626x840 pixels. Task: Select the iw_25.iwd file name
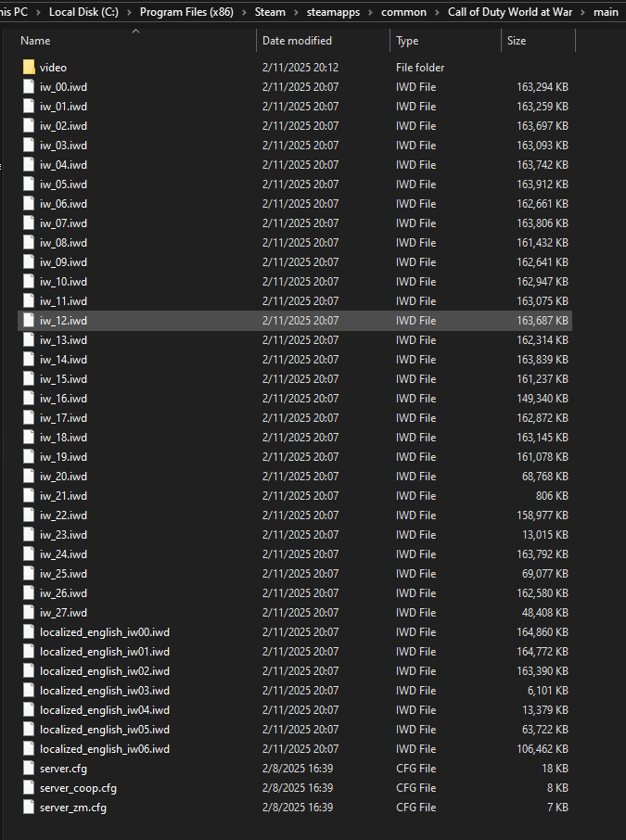(63, 573)
